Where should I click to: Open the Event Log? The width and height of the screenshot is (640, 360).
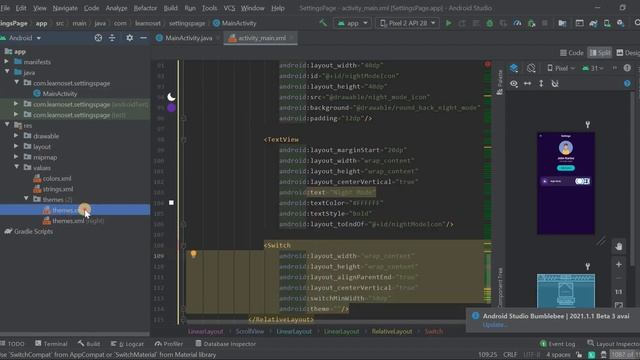(x=557, y=344)
